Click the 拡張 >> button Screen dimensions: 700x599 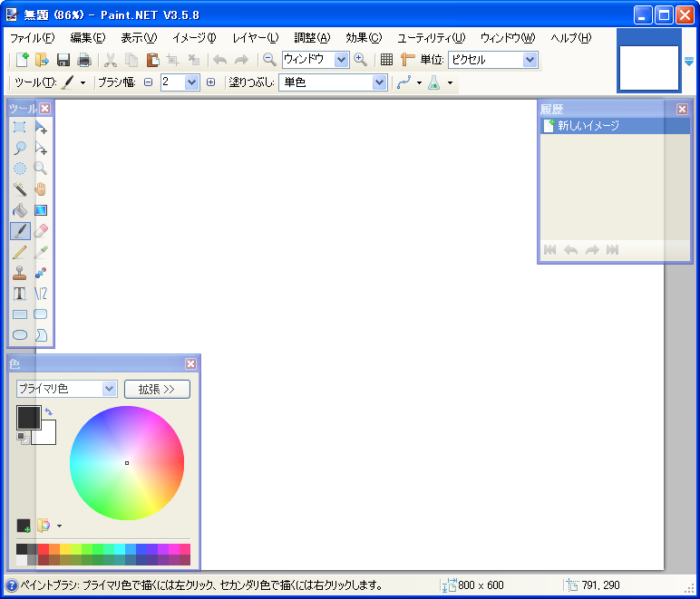[157, 389]
